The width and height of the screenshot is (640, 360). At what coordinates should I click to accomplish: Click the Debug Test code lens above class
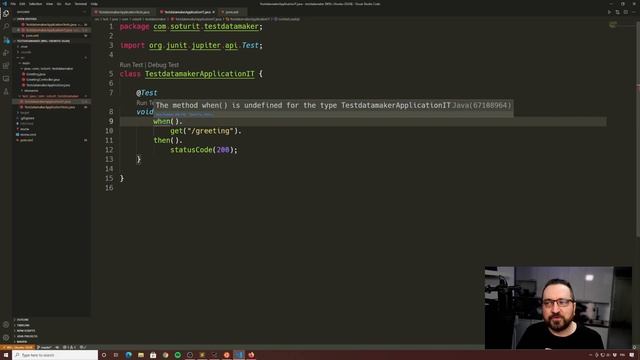(163, 65)
